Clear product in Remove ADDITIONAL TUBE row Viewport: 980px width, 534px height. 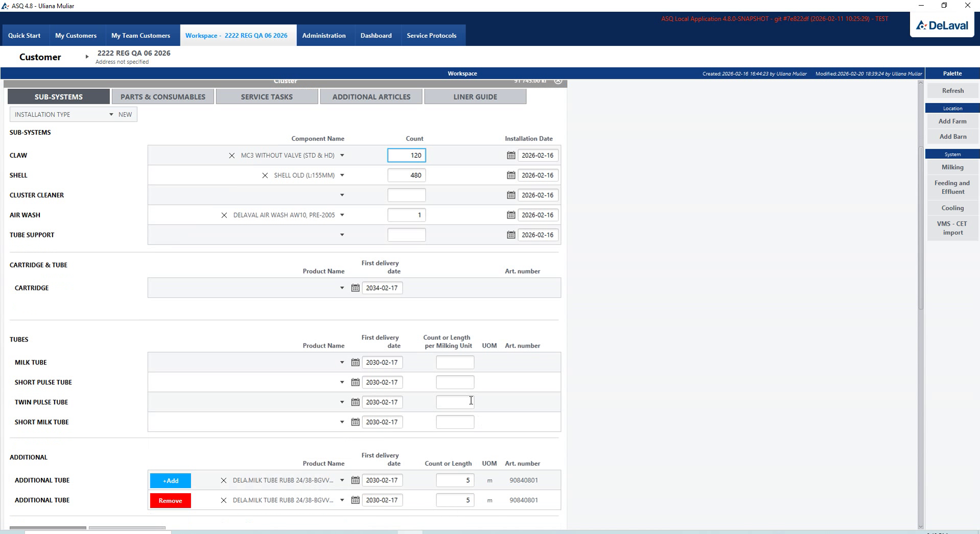click(223, 500)
